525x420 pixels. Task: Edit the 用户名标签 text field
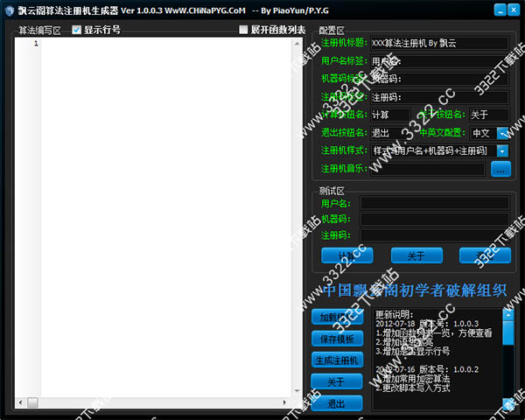439,61
